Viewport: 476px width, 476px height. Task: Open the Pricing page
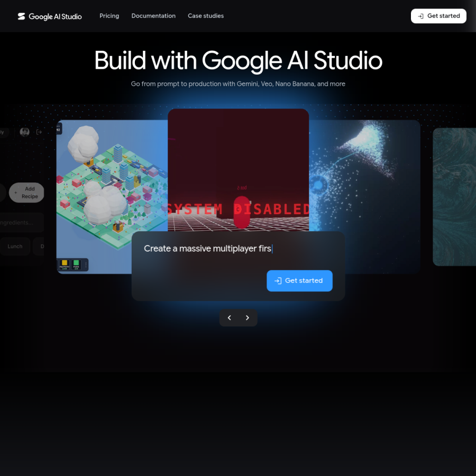point(109,16)
